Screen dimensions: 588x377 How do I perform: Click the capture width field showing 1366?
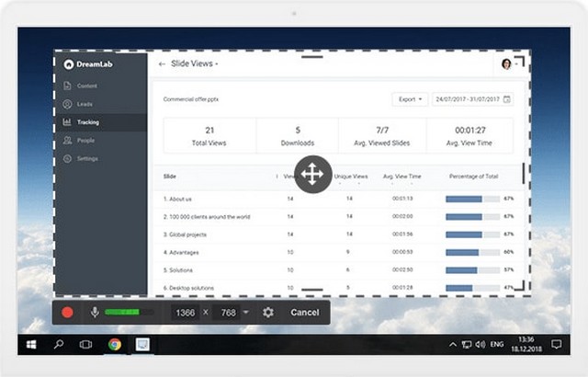[x=186, y=313]
